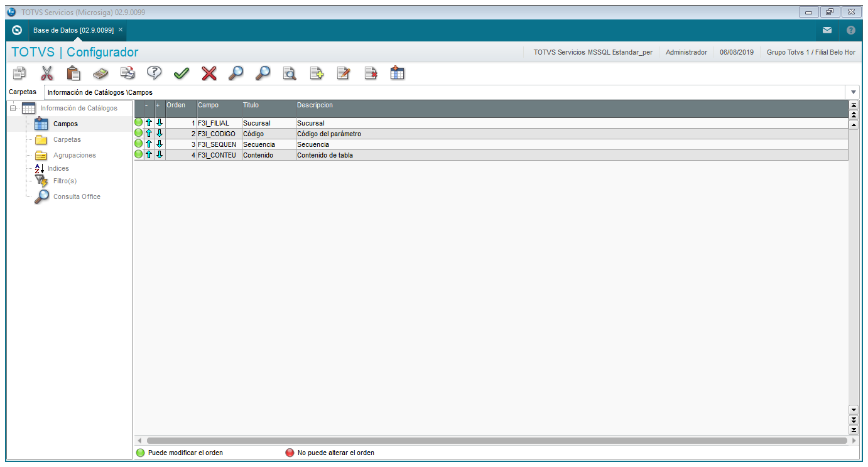Close the Base de Datos tab

coord(121,30)
